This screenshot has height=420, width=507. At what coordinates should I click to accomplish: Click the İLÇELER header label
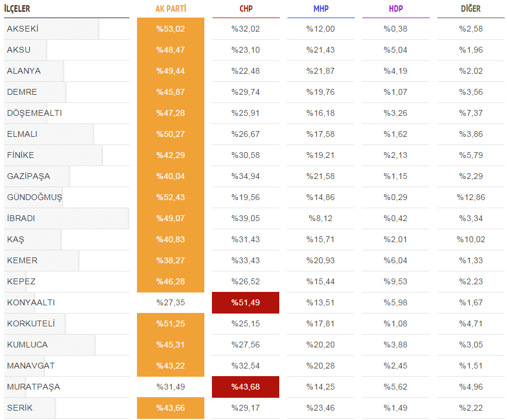[17, 9]
